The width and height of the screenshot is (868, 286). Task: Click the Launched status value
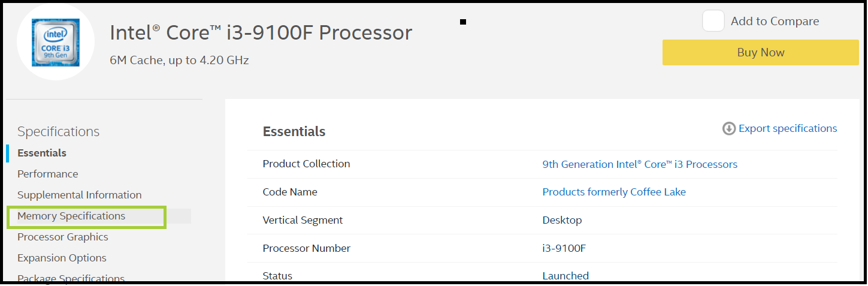pos(565,276)
